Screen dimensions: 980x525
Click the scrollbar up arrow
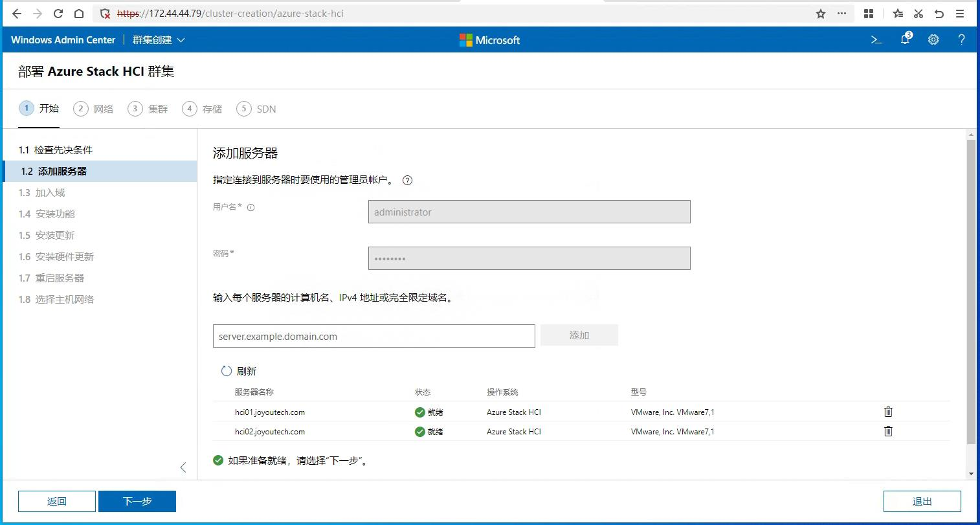point(971,134)
